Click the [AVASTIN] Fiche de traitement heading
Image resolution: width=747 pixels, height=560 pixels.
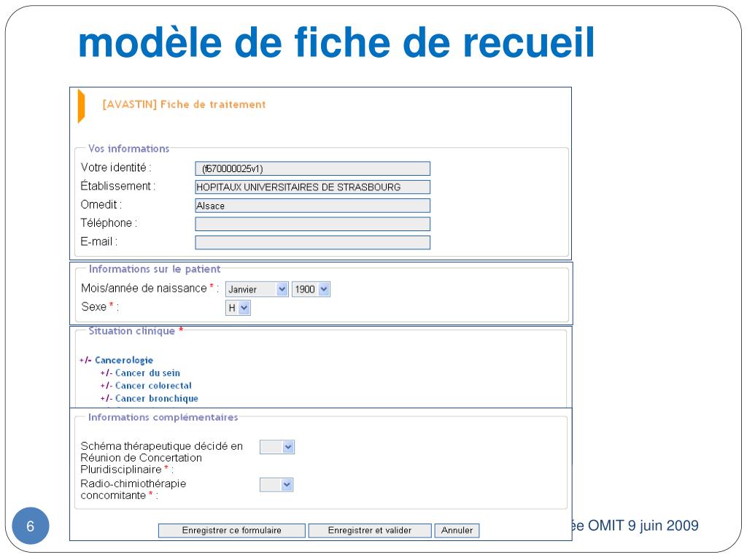[x=184, y=104]
